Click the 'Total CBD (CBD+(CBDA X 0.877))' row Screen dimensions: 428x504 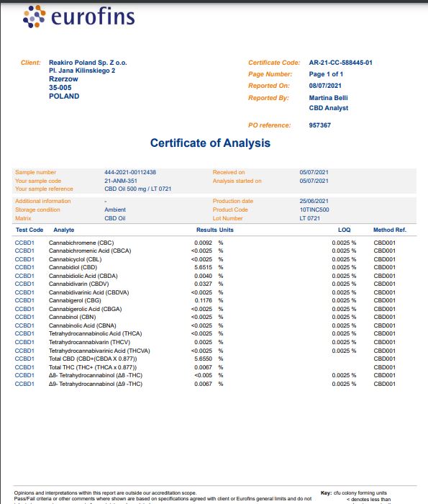click(205, 359)
